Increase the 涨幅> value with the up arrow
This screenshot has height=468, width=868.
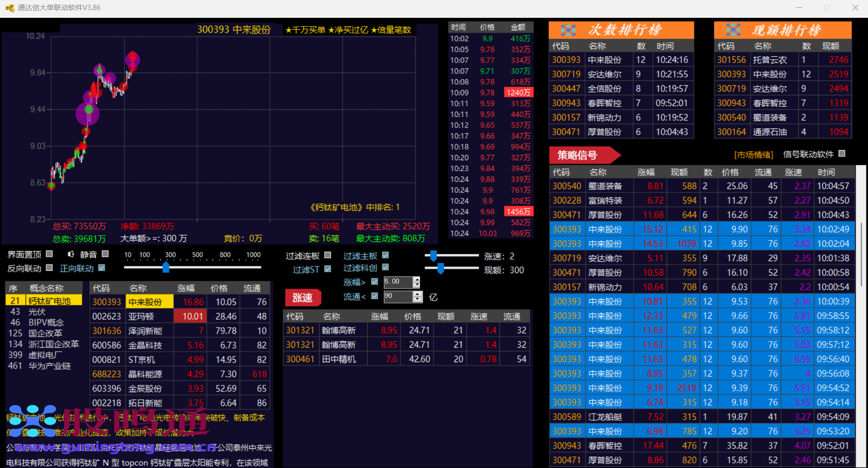[x=417, y=279]
